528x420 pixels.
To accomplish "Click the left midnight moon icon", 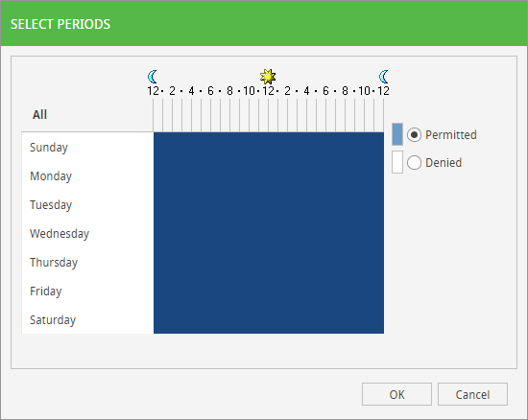I will (153, 77).
